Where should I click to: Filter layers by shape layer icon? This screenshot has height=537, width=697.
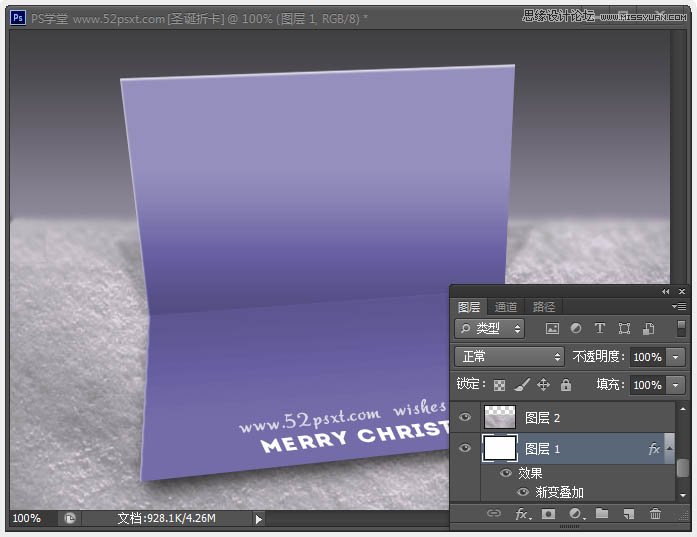(624, 329)
